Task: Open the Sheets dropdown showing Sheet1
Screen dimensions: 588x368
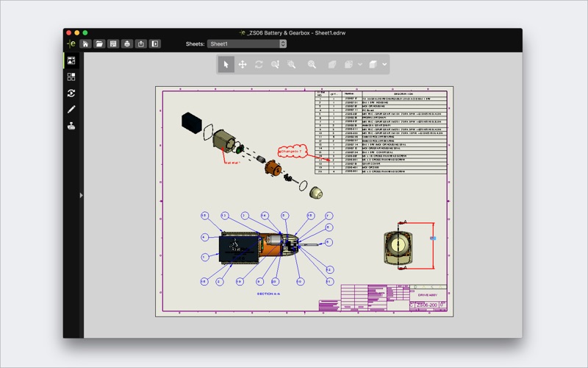Action: click(247, 44)
